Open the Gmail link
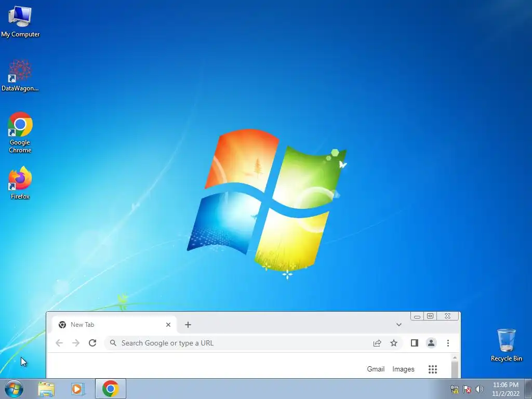The width and height of the screenshot is (532, 399). pos(376,369)
